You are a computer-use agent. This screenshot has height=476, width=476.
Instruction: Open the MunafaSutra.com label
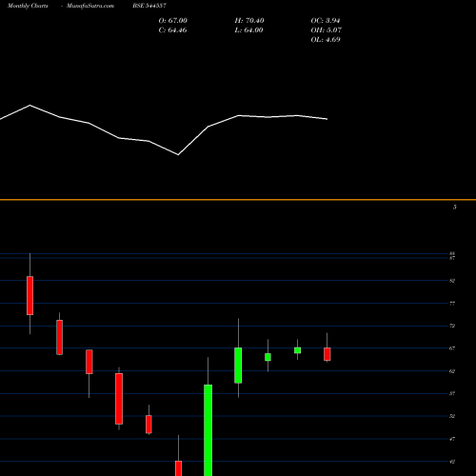tap(90, 6)
